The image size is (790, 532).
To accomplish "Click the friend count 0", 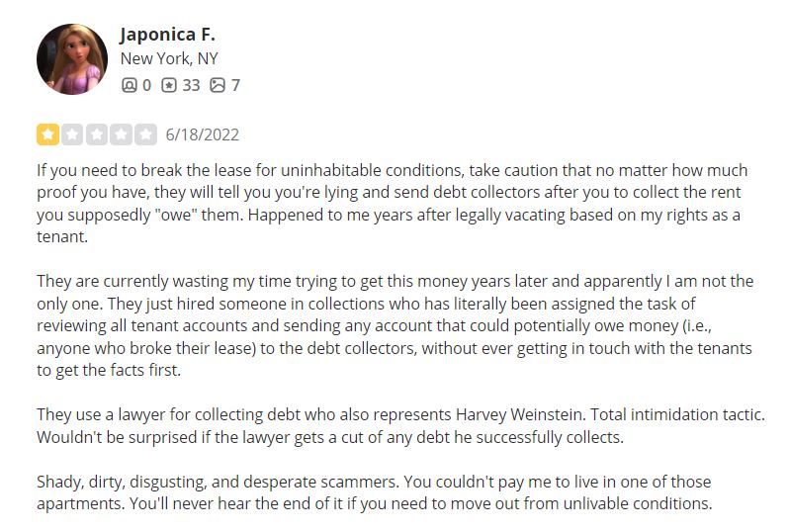I will (146, 85).
